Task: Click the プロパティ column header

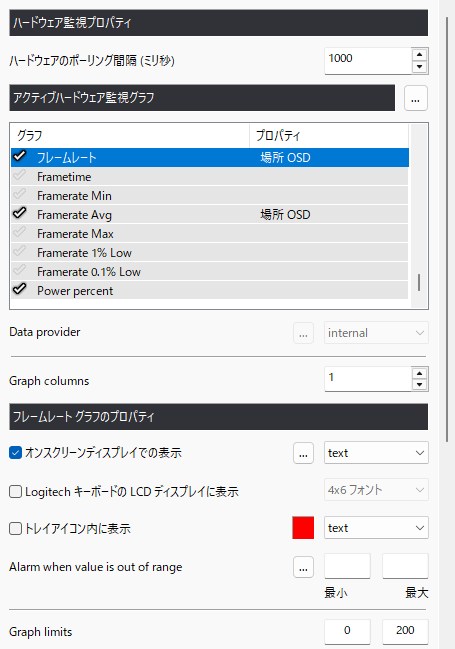Action: click(x=329, y=135)
